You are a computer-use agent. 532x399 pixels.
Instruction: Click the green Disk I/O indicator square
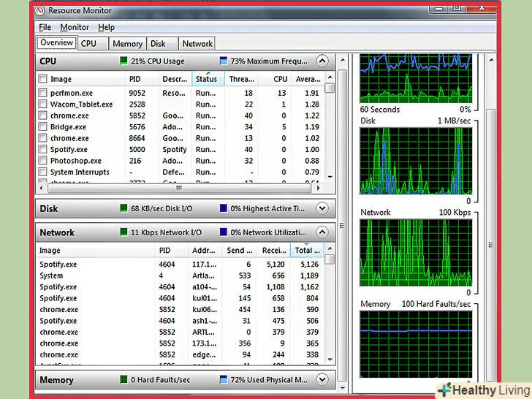click(123, 208)
